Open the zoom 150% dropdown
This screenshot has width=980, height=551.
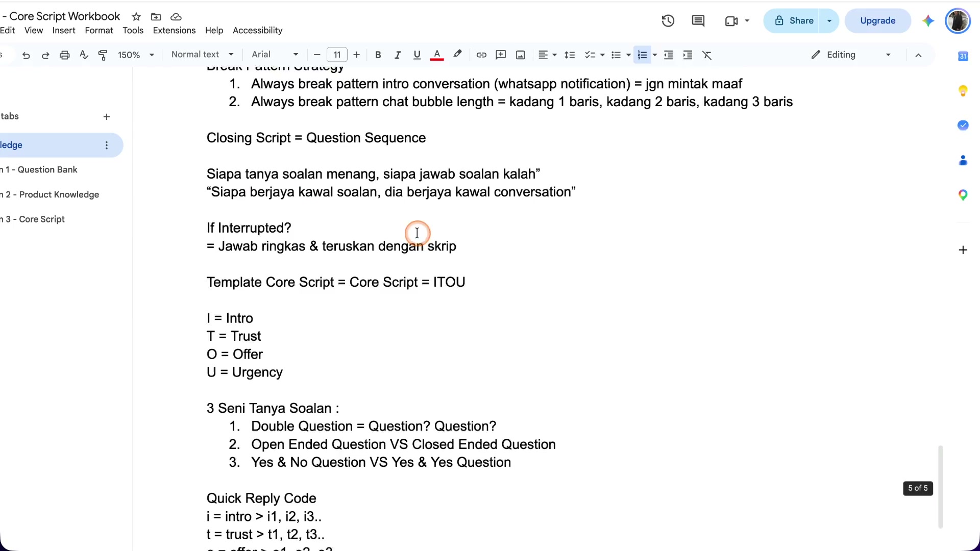click(136, 55)
